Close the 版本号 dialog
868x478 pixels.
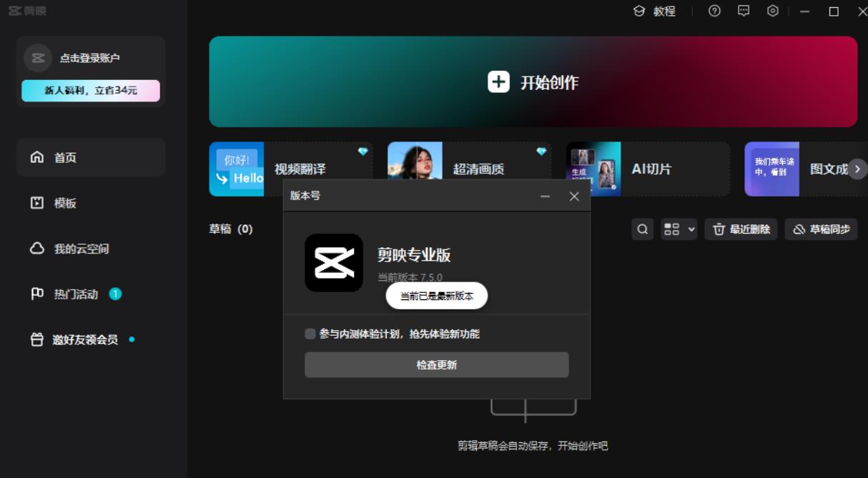pyautogui.click(x=574, y=196)
